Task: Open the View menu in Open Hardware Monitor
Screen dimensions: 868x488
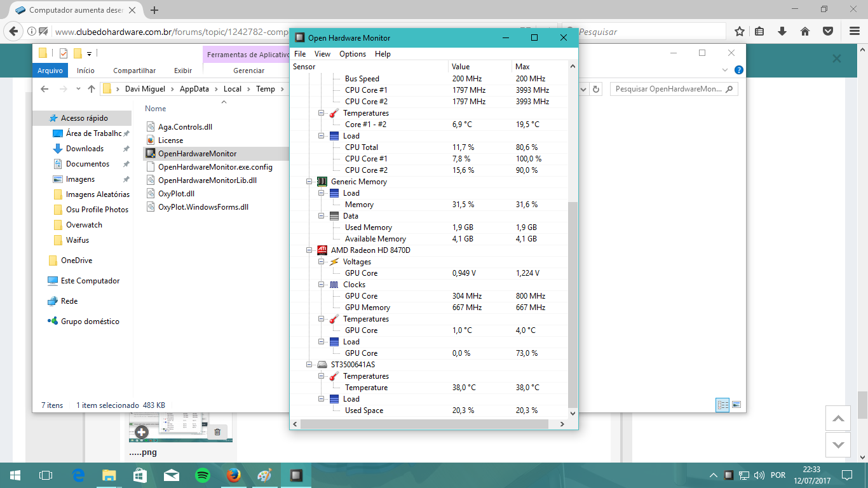Action: [x=322, y=54]
